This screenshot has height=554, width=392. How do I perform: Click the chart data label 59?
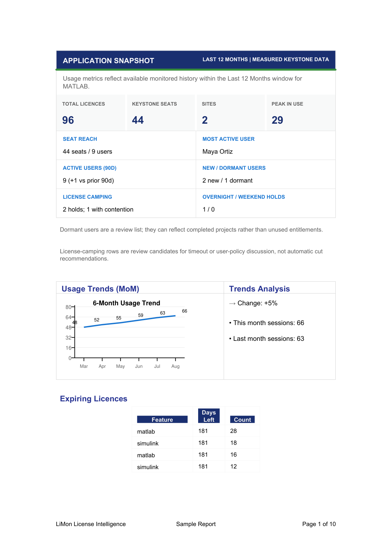pos(141,315)
